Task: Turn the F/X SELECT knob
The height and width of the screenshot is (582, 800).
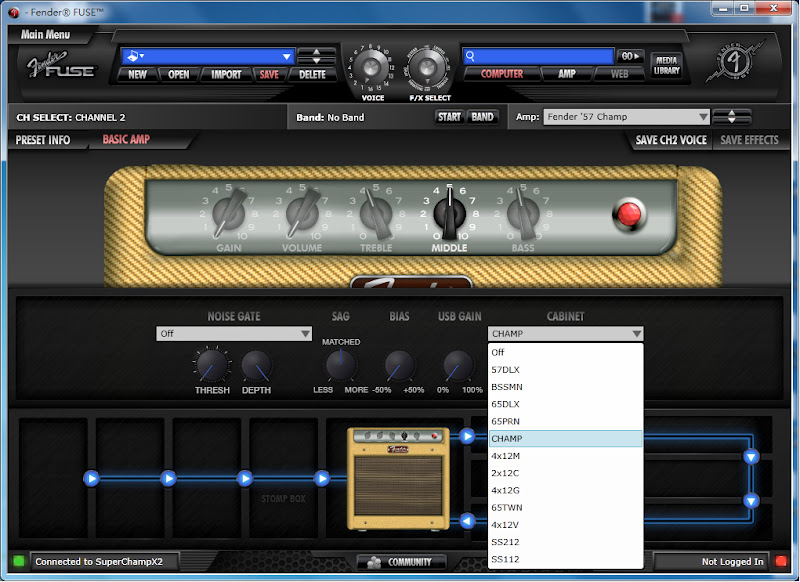Action: 428,68
